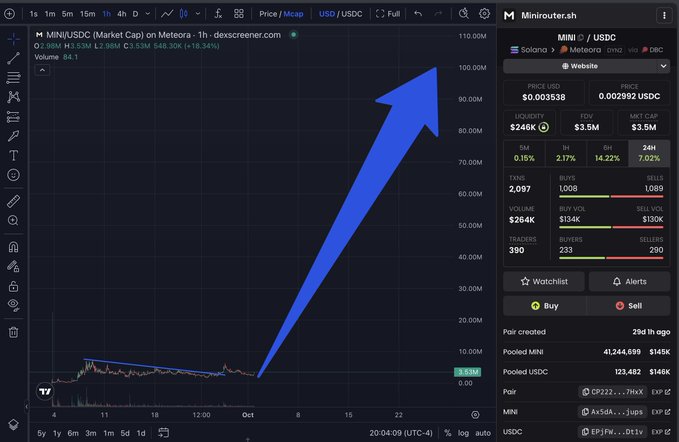Image resolution: width=679 pixels, height=442 pixels.
Task: Toggle lock all drawing tools
Action: 13,286
